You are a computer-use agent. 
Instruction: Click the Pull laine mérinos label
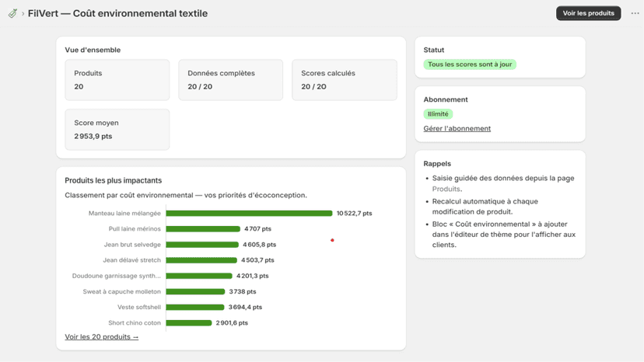pyautogui.click(x=135, y=228)
